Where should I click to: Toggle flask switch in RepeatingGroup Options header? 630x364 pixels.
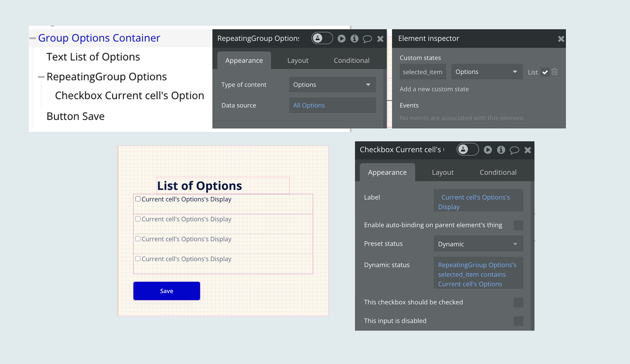tap(322, 38)
